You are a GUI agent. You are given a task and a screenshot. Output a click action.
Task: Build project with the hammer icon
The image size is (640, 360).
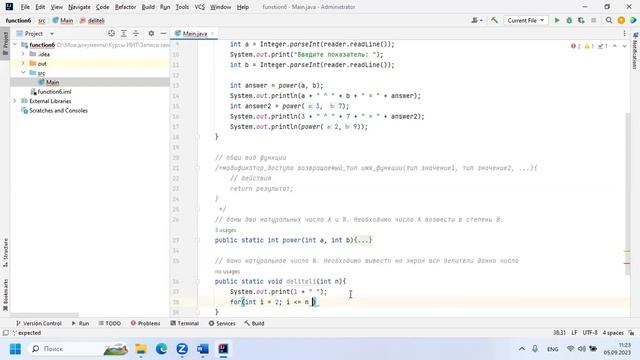click(x=494, y=20)
